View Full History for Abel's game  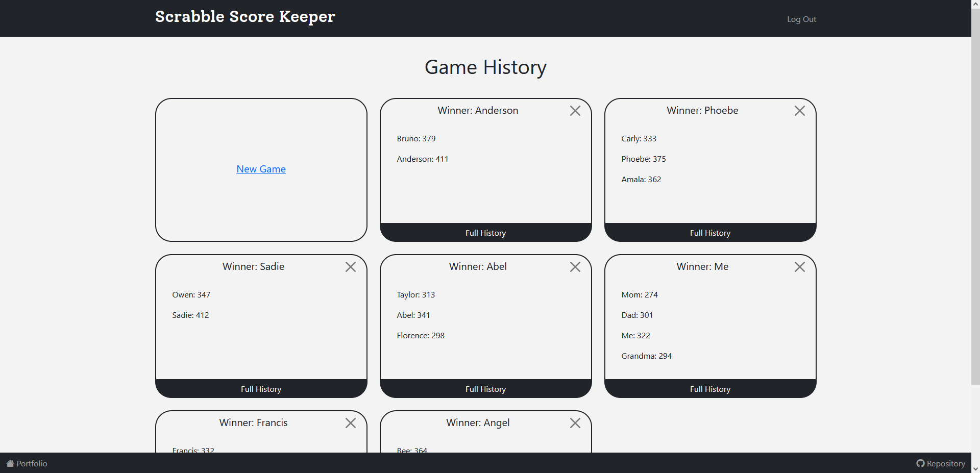click(486, 389)
